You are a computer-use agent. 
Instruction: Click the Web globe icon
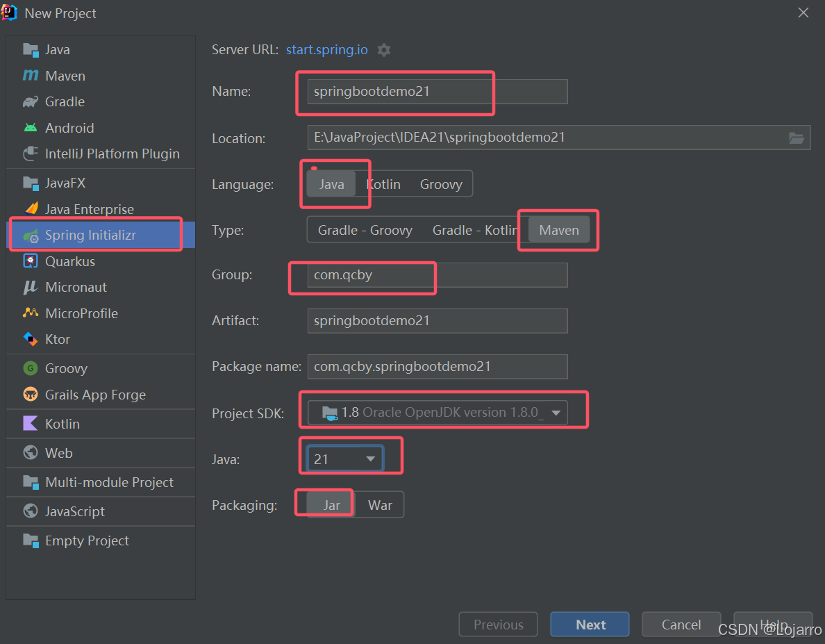(x=31, y=453)
